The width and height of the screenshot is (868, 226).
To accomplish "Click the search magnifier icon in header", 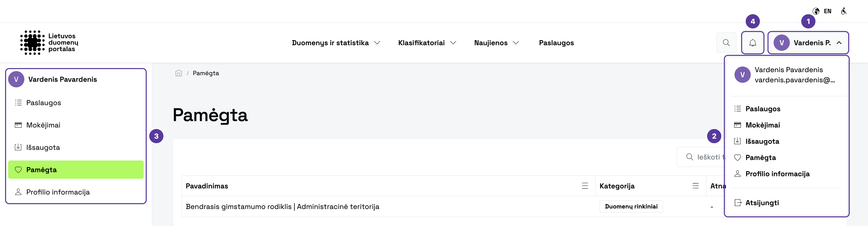I will (x=726, y=42).
